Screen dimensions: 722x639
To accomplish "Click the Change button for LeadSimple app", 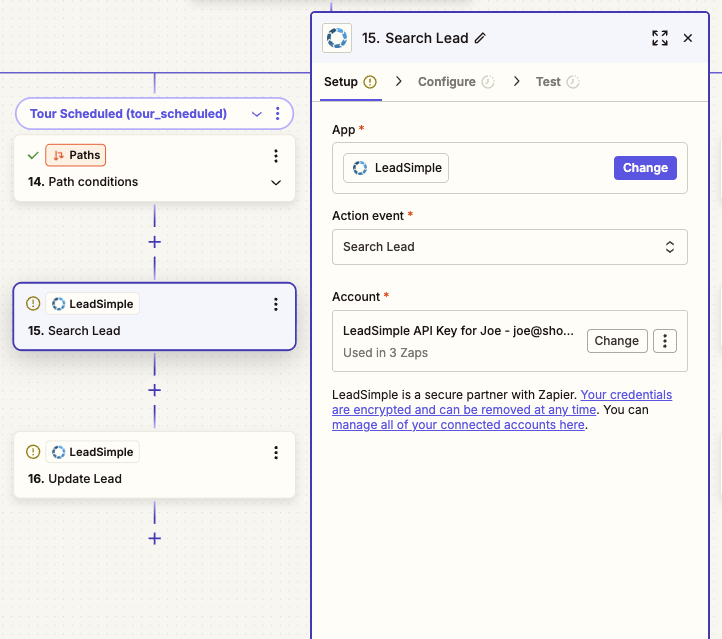I will 645,168.
